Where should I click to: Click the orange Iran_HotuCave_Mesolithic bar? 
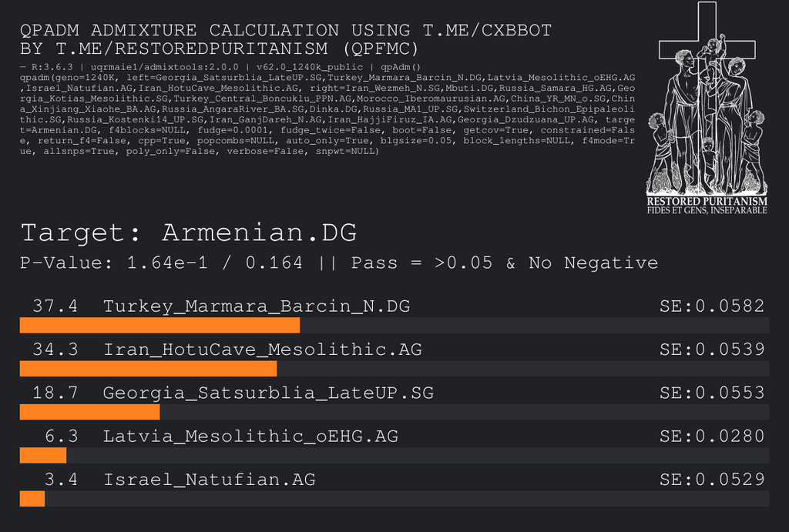(x=147, y=368)
